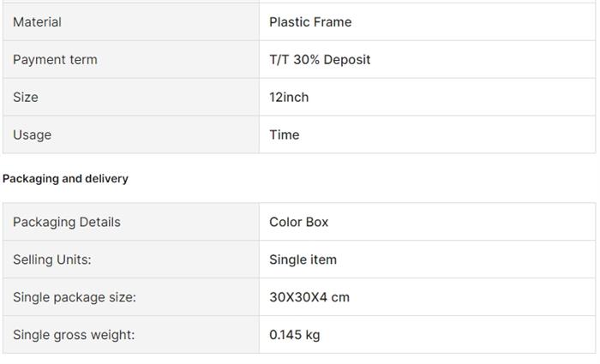Select the 0.145 kg weight value
This screenshot has width=600, height=364.
295,335
